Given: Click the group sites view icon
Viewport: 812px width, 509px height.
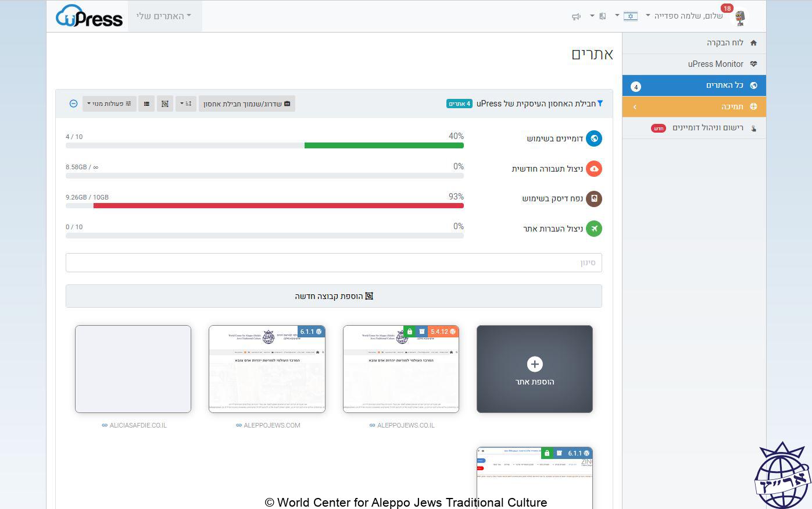Looking at the screenshot, I should 165,104.
